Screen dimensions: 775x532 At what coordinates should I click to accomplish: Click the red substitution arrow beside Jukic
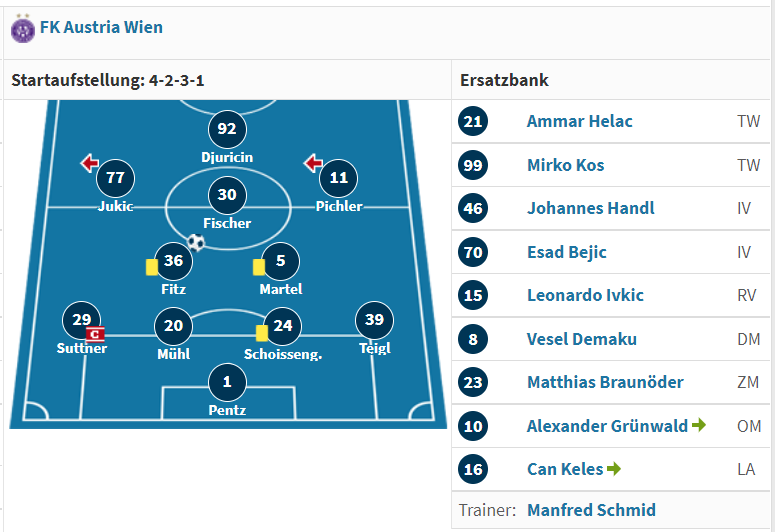[x=89, y=163]
